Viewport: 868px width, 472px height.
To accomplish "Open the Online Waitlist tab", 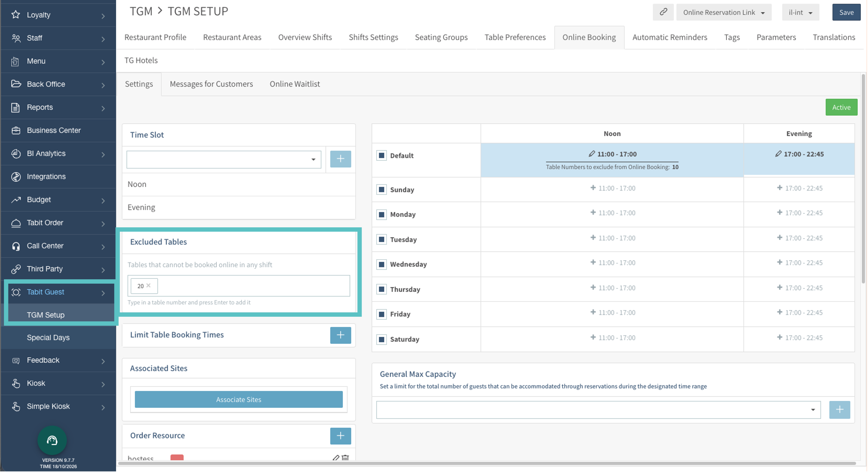I will coord(294,84).
